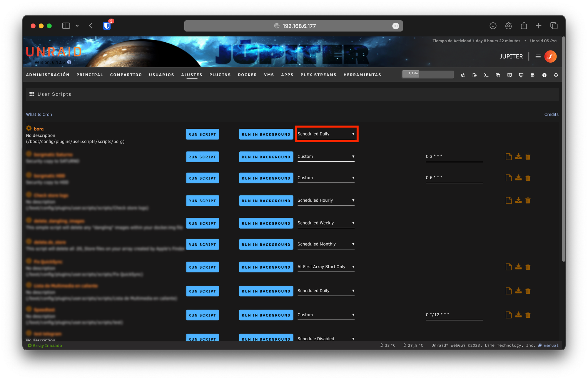Click the 33% progress bar
Viewport: 588px width, 380px height.
pos(427,74)
